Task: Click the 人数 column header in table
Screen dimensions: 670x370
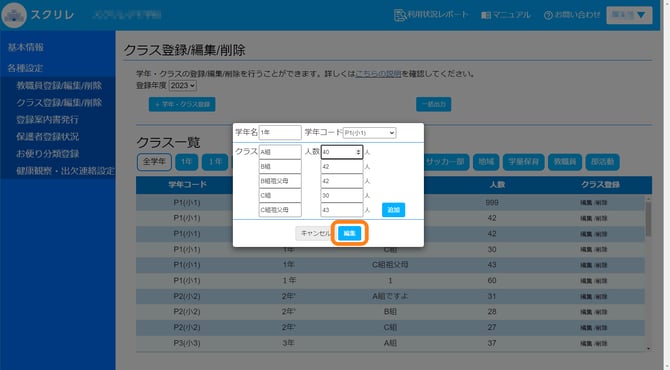Action: coord(497,185)
